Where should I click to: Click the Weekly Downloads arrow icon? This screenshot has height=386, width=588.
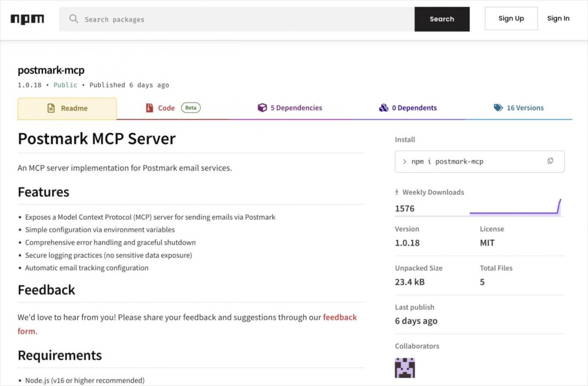click(397, 192)
